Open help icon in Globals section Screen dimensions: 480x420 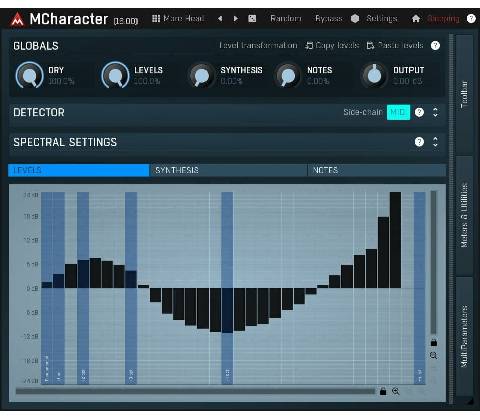pyautogui.click(x=435, y=45)
